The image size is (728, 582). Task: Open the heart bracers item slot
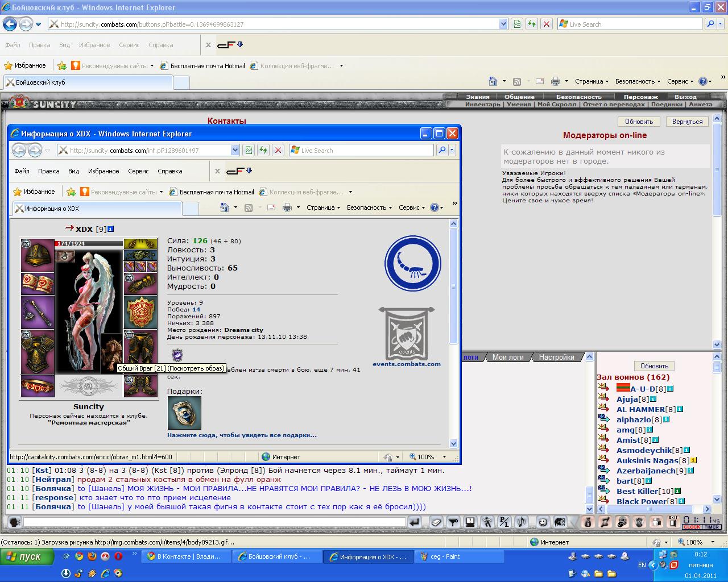click(38, 284)
